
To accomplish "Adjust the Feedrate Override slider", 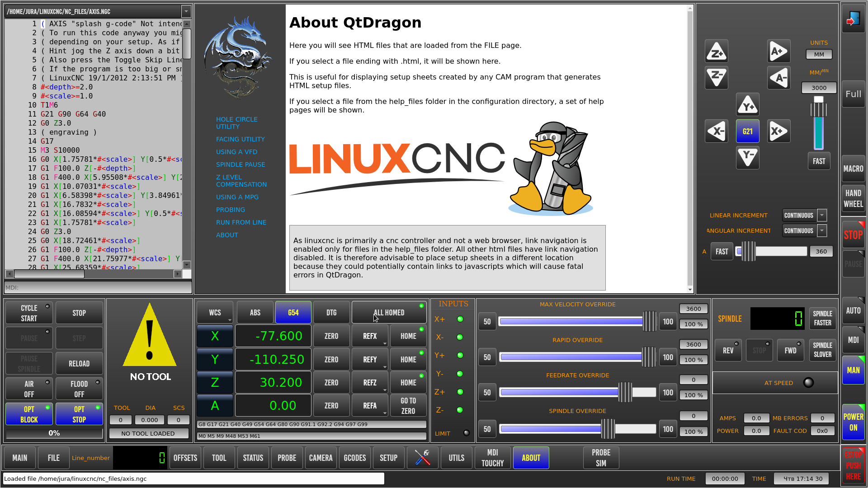I will click(x=578, y=393).
